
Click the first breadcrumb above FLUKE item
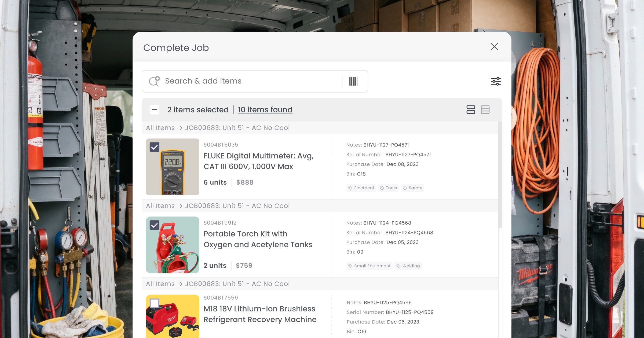click(x=218, y=128)
